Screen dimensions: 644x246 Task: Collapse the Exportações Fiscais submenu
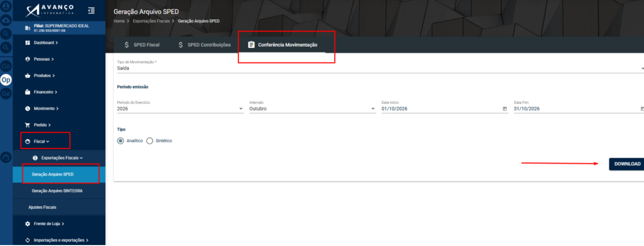(59, 158)
